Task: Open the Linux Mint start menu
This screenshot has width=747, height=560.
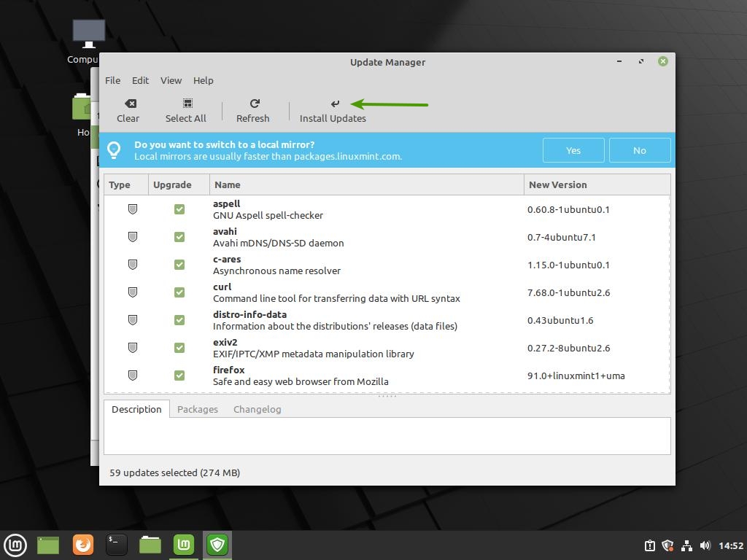Action: click(x=15, y=545)
